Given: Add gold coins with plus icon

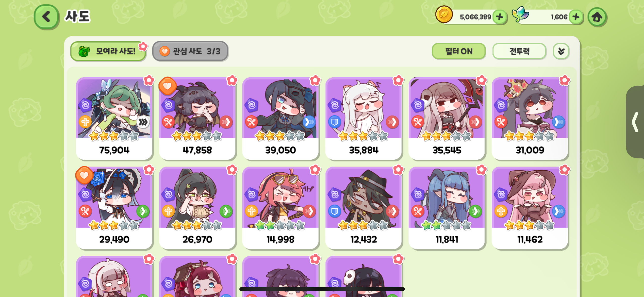Looking at the screenshot, I should (x=499, y=17).
